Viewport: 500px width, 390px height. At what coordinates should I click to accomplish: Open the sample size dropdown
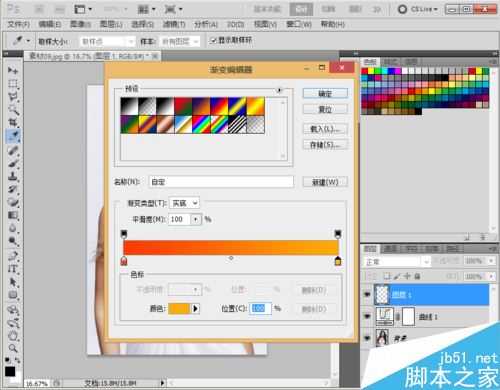tap(107, 41)
